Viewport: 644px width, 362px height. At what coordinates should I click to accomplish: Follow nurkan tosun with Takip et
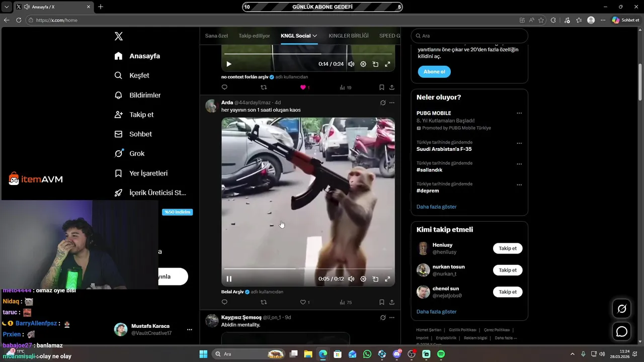coord(508,270)
